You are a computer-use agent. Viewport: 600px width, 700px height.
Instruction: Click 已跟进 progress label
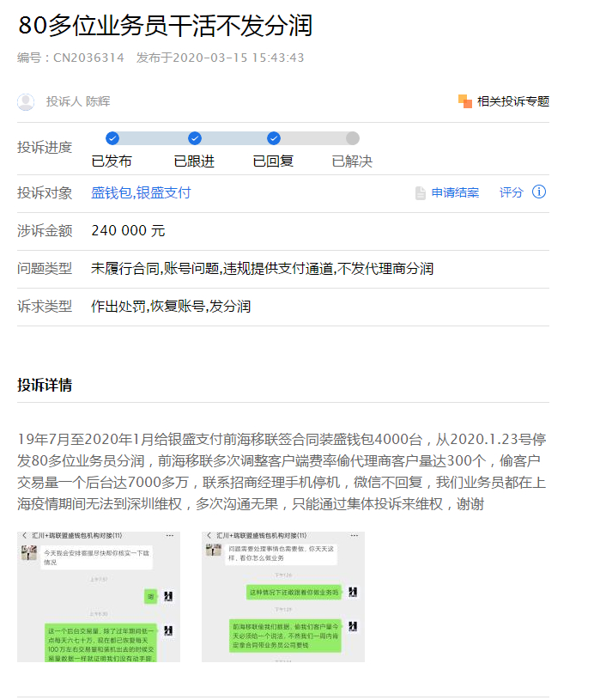pos(194,161)
